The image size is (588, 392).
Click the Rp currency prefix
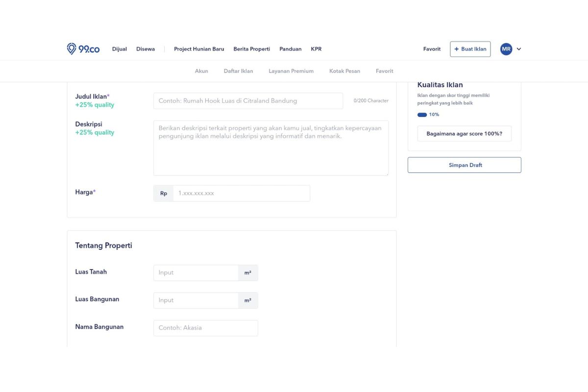click(x=164, y=193)
